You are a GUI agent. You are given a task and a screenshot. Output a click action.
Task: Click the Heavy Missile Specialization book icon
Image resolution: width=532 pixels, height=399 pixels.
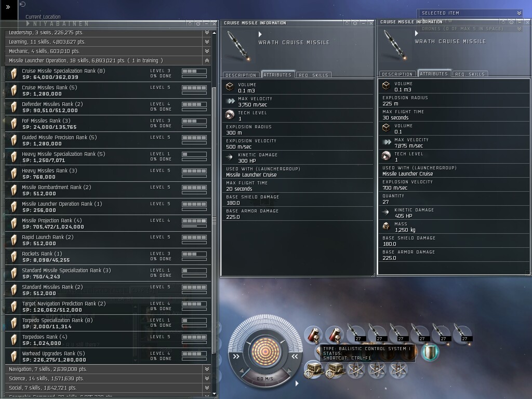click(x=14, y=157)
